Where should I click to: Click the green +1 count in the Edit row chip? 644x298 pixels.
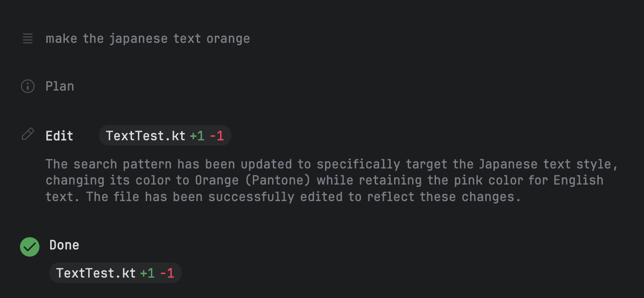[x=197, y=135]
